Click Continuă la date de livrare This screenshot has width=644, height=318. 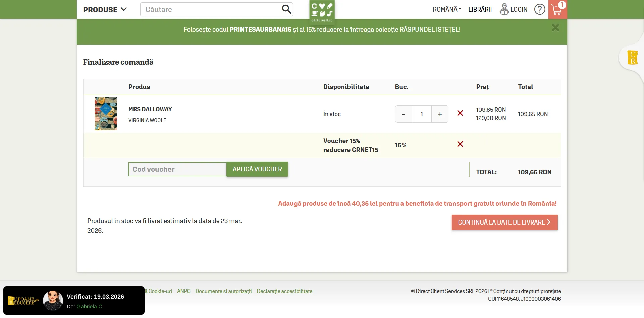(x=504, y=222)
